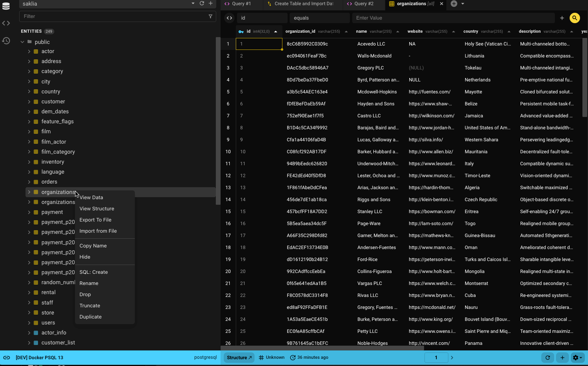
Task: Click the DEV Docker PSQL 13 connection
Action: [x=39, y=358]
